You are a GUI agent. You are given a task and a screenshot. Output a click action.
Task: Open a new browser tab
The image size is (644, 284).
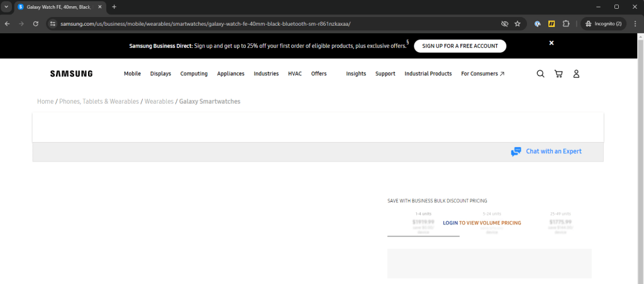(x=114, y=6)
